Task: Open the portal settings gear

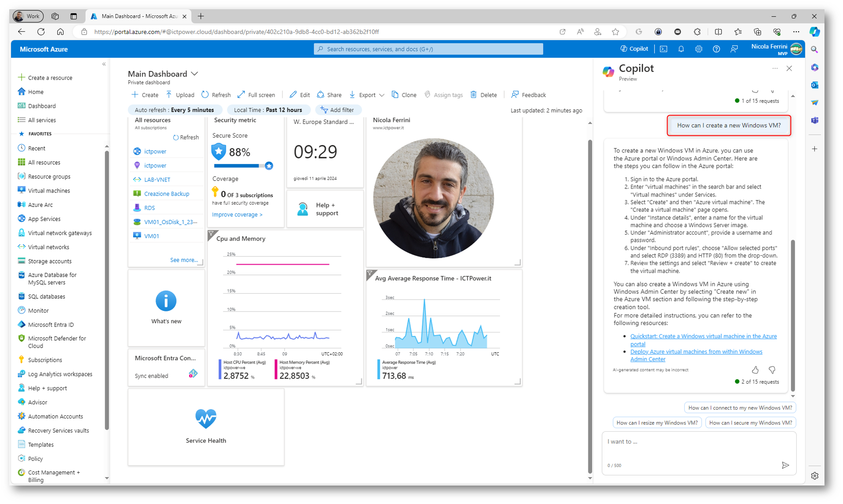Action: [698, 49]
